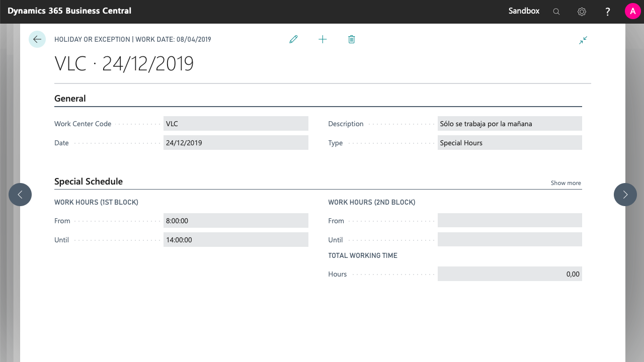Click the back arrow button
Screen dimensions: 644x362
pos(37,39)
